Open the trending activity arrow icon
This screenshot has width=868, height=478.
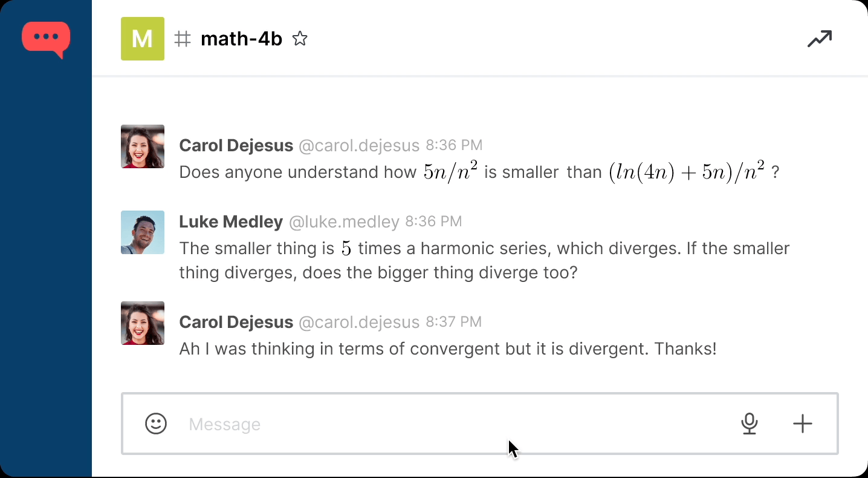[820, 39]
